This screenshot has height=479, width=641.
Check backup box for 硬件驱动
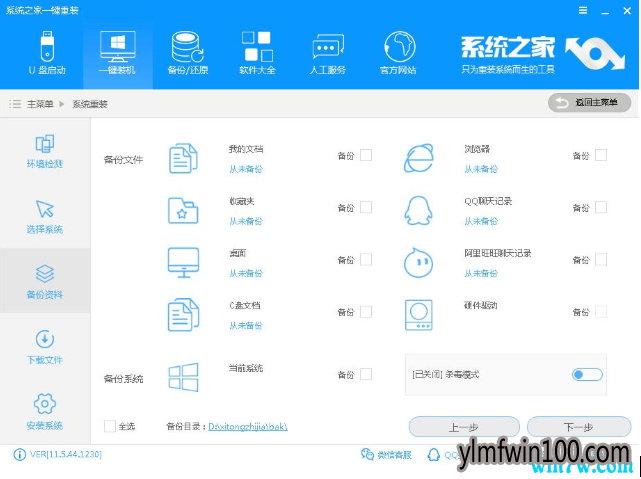[601, 312]
